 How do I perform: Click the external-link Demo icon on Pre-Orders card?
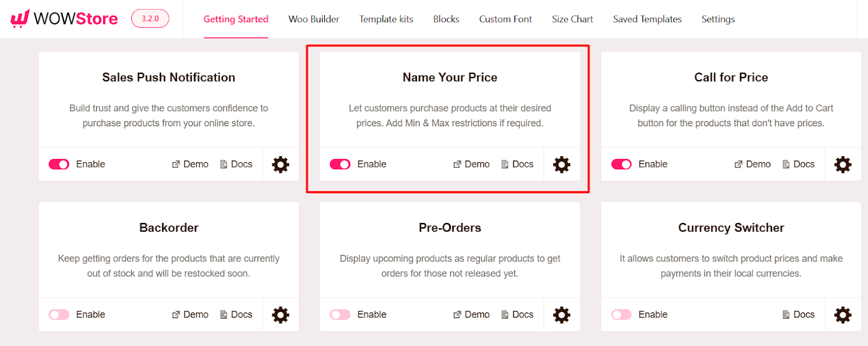point(457,315)
